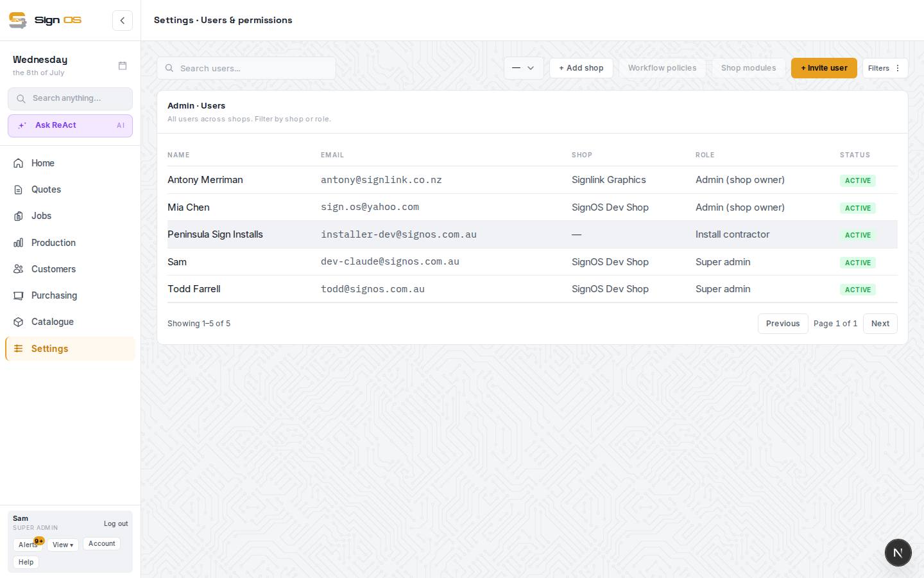
Task: Launch Ask ReAct AI assistant
Action: 70,126
